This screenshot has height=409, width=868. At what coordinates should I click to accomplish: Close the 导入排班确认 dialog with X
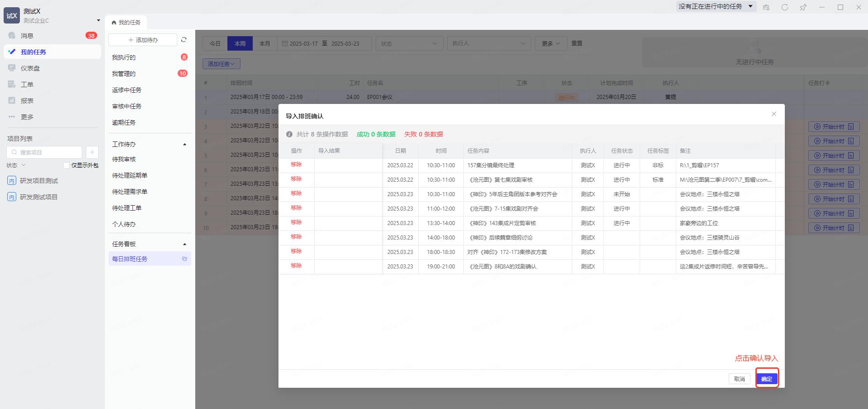pos(774,114)
